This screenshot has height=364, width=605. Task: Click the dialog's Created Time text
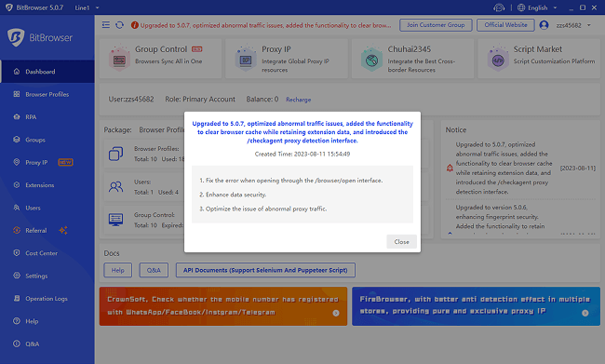302,154
